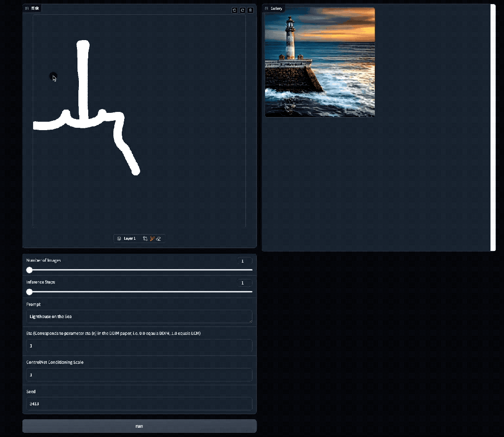Click the Eta parameter input field
This screenshot has width=504, height=437.
pyautogui.click(x=139, y=346)
